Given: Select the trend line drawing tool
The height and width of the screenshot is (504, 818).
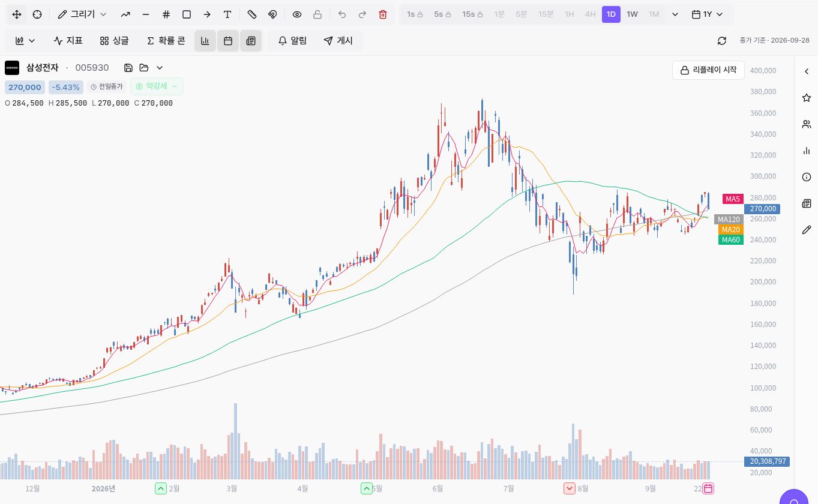Looking at the screenshot, I should 125,14.
